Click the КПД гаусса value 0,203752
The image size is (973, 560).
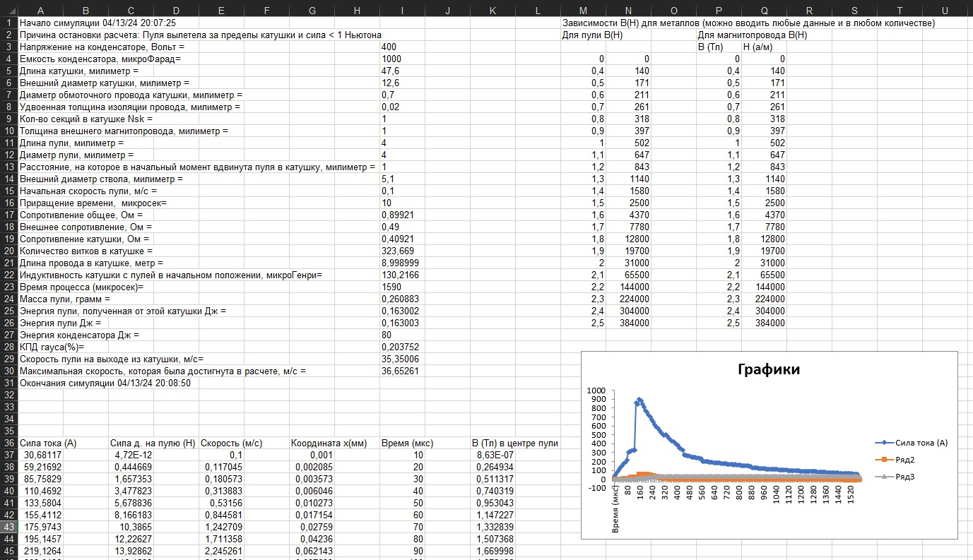pos(402,347)
